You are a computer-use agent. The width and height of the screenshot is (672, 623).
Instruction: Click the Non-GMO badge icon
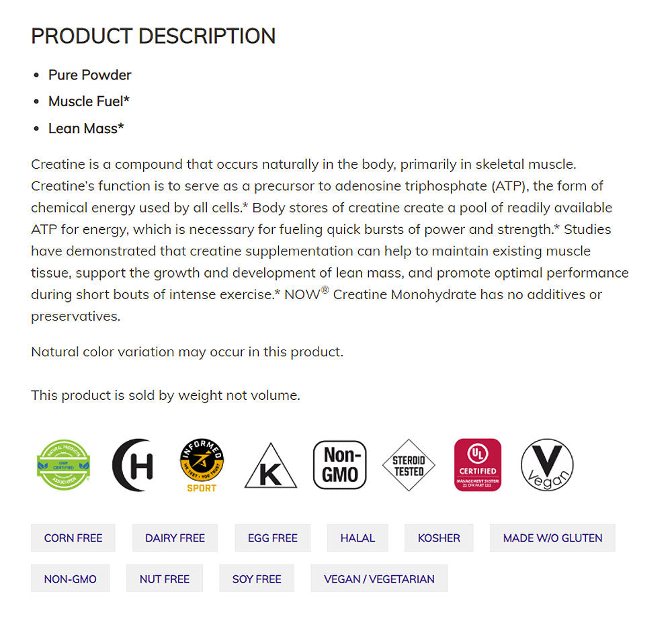point(340,464)
